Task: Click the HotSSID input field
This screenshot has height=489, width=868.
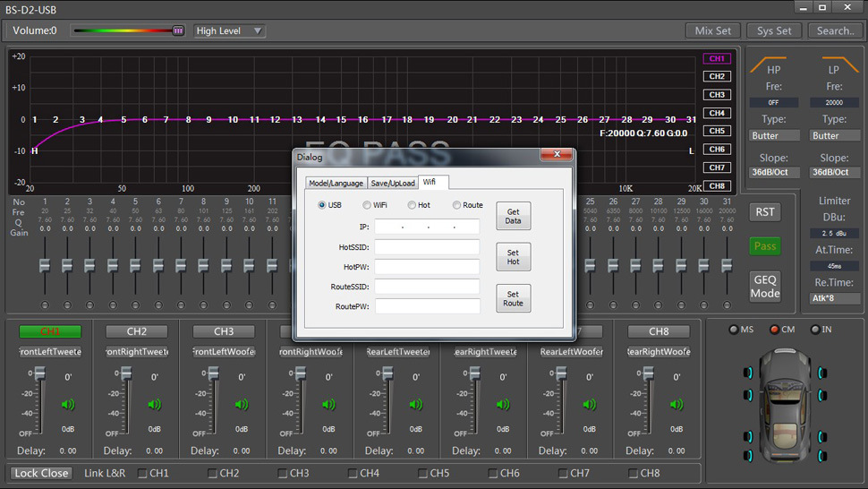Action: click(427, 246)
